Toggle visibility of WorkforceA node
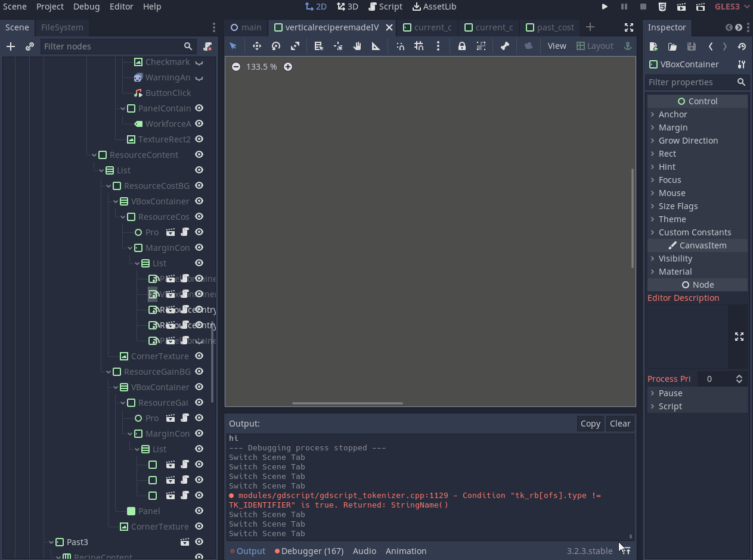The width and height of the screenshot is (753, 560). tap(200, 123)
